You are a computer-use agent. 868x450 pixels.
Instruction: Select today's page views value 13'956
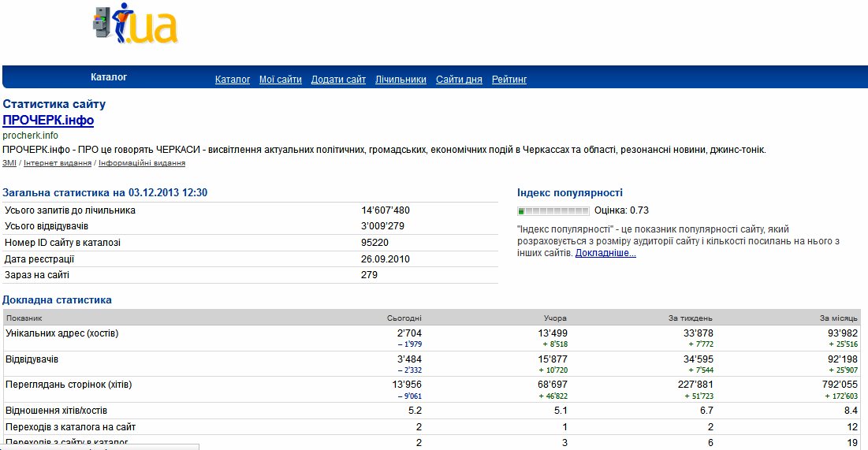[406, 385]
